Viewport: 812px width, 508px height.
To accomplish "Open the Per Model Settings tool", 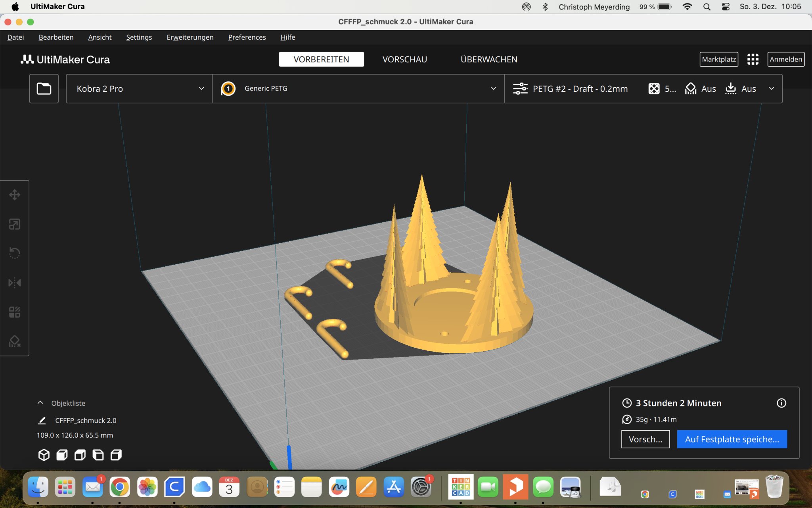I will [15, 312].
